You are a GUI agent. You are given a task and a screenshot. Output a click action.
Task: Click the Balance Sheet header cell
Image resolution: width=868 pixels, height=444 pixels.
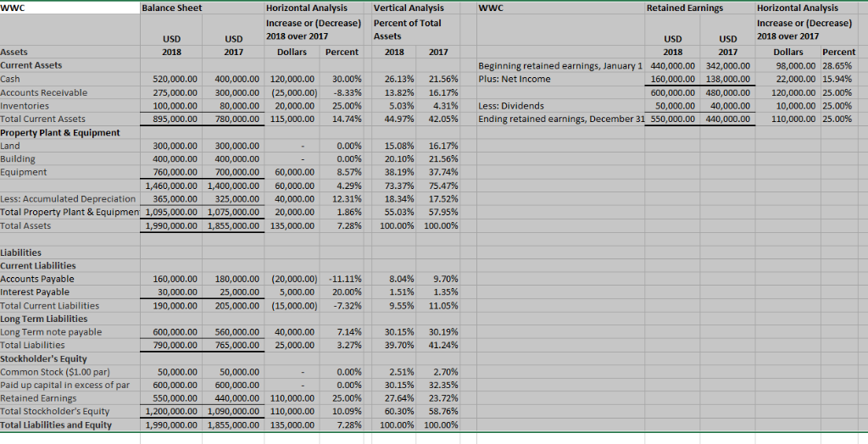[172, 8]
